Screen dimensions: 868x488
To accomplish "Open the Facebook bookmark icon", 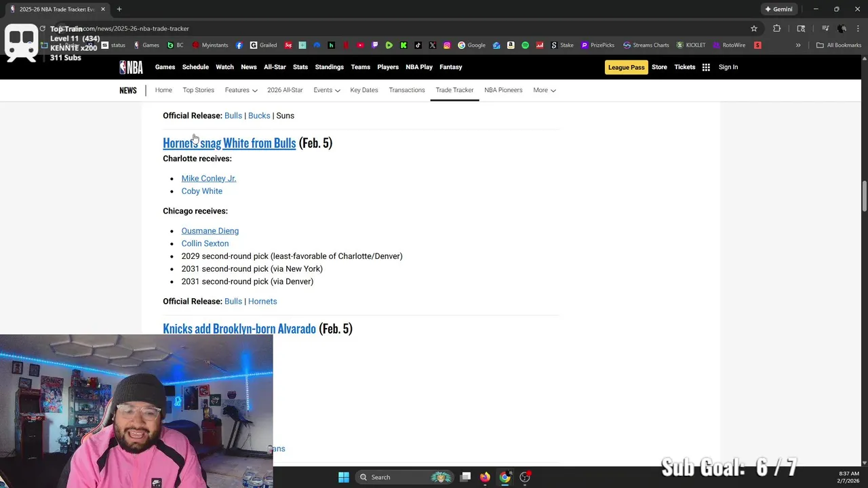I will point(239,45).
